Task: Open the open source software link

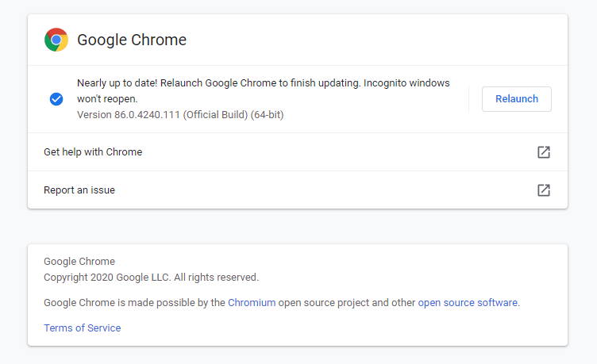Action: [x=468, y=303]
